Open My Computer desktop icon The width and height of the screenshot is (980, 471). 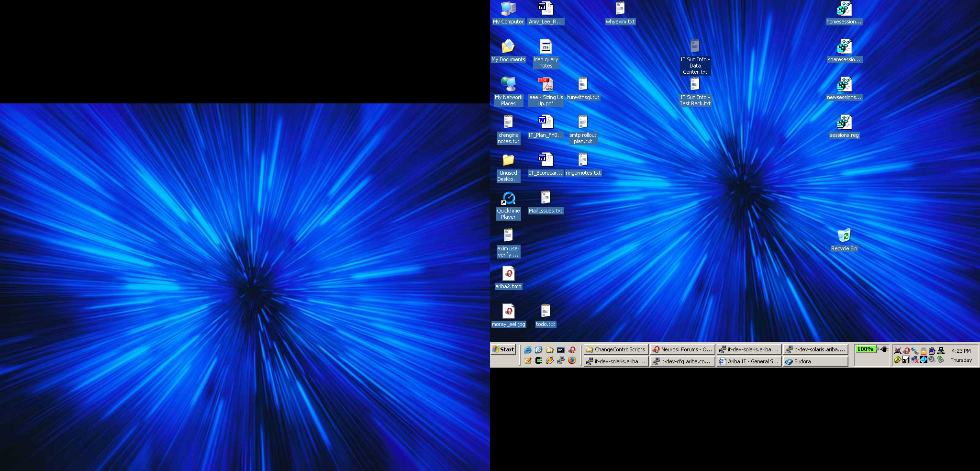coord(508,13)
